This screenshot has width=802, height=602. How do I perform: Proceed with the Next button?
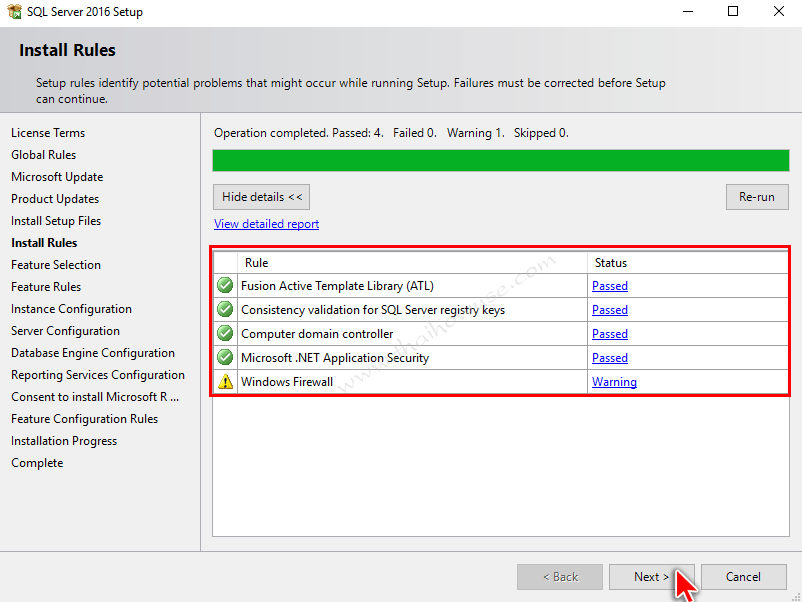652,577
